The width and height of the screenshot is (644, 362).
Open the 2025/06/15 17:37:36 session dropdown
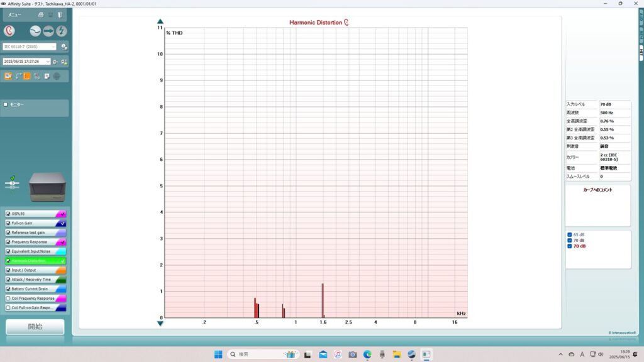pyautogui.click(x=26, y=62)
